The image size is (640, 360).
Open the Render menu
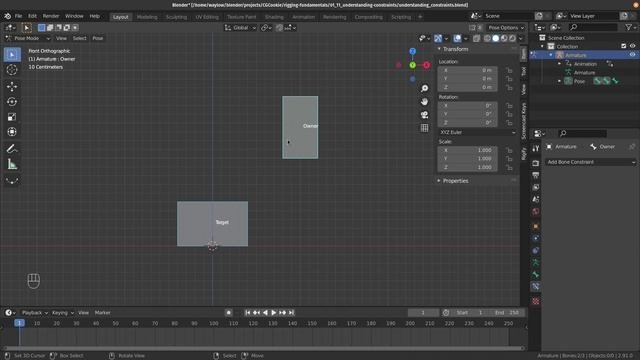(51, 16)
